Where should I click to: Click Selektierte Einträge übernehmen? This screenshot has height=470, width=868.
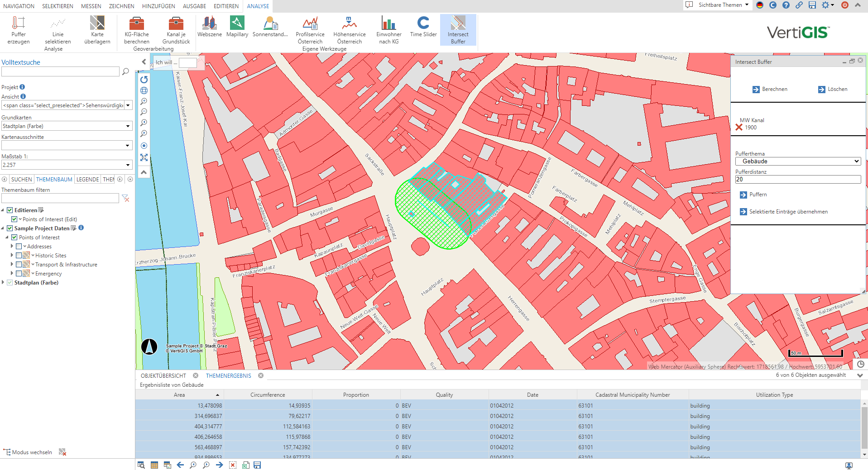783,212
